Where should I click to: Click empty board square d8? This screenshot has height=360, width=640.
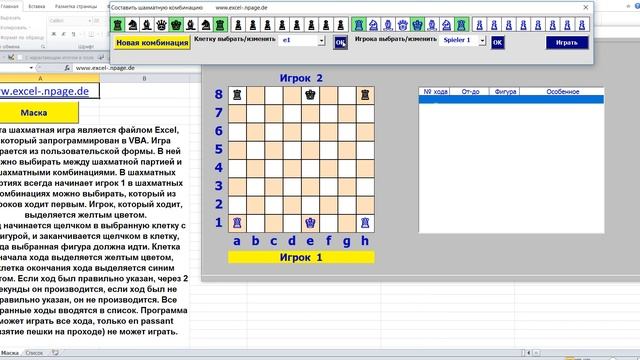(x=292, y=95)
